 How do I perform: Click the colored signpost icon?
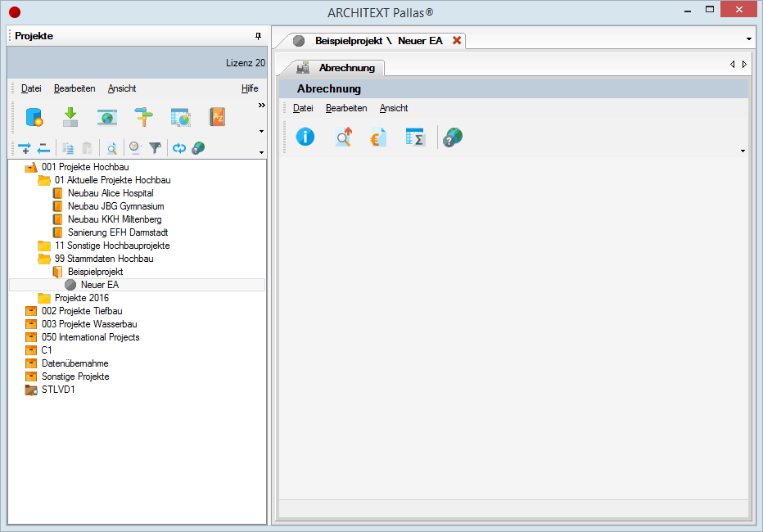[143, 117]
